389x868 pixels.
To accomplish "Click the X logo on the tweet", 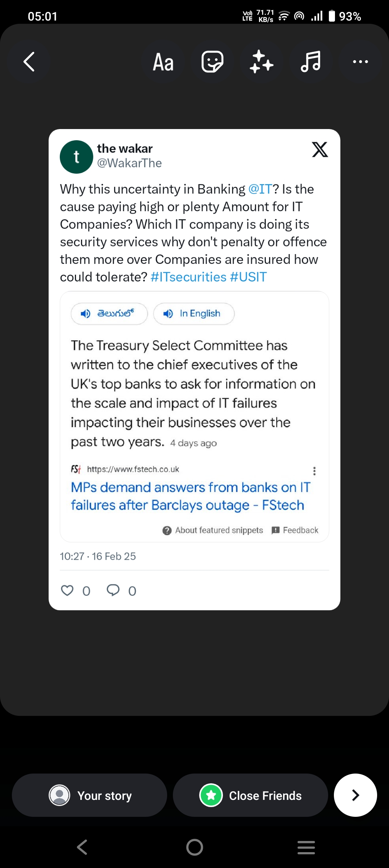I will point(320,150).
